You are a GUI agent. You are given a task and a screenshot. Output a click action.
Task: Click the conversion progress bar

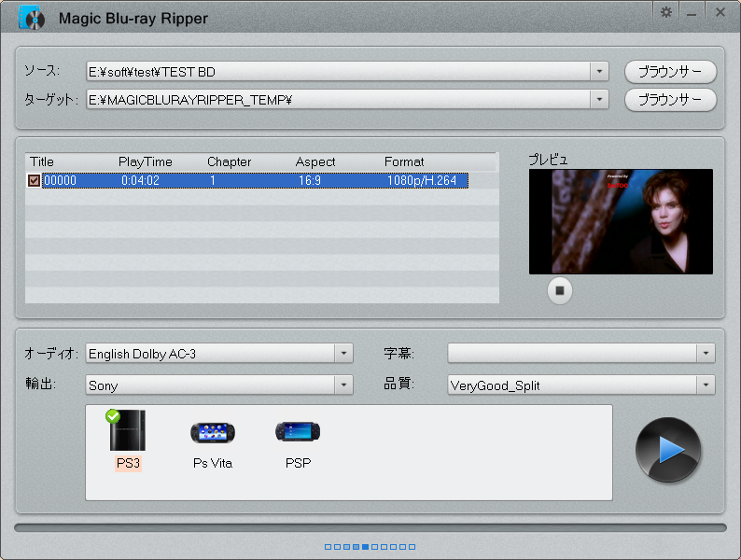click(x=370, y=528)
